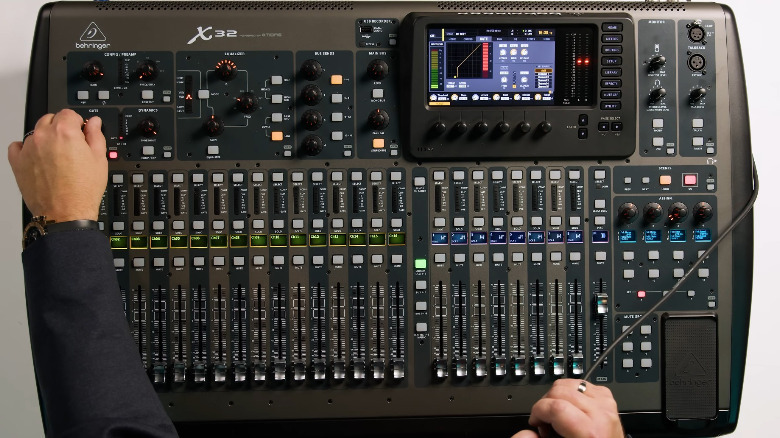Select the High Mid EQ band button
This screenshot has height=438, width=780.
click(x=277, y=99)
